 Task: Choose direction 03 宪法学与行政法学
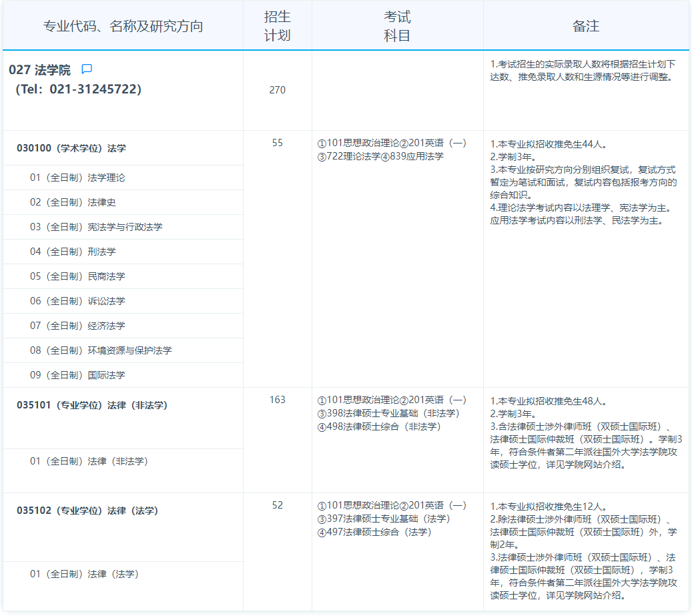click(x=96, y=227)
